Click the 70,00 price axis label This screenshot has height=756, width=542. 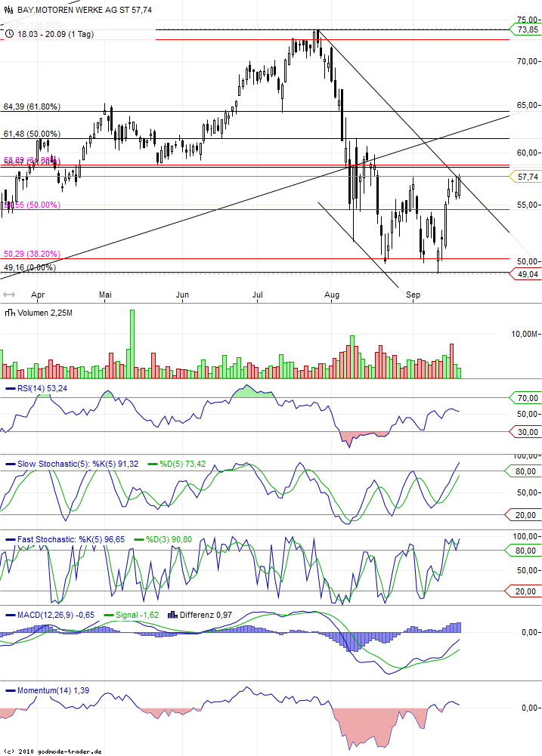(x=528, y=61)
